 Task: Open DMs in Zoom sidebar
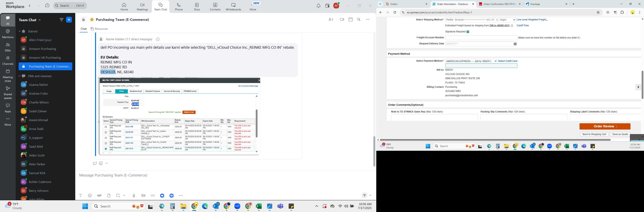(x=8, y=47)
